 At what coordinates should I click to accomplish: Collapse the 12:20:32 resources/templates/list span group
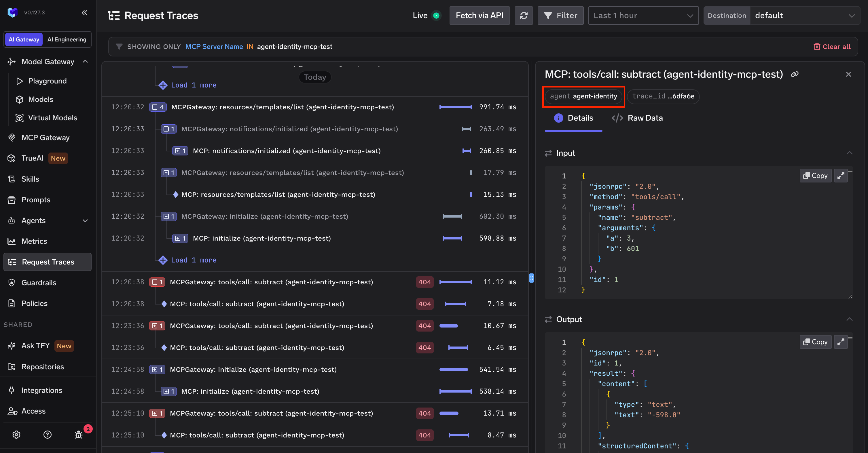tap(158, 107)
